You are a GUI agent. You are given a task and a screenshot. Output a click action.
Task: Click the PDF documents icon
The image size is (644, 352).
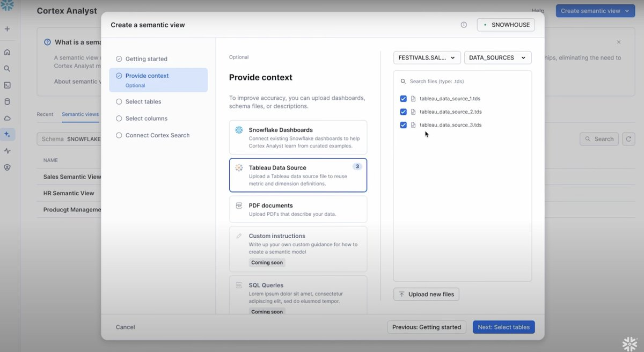click(239, 206)
